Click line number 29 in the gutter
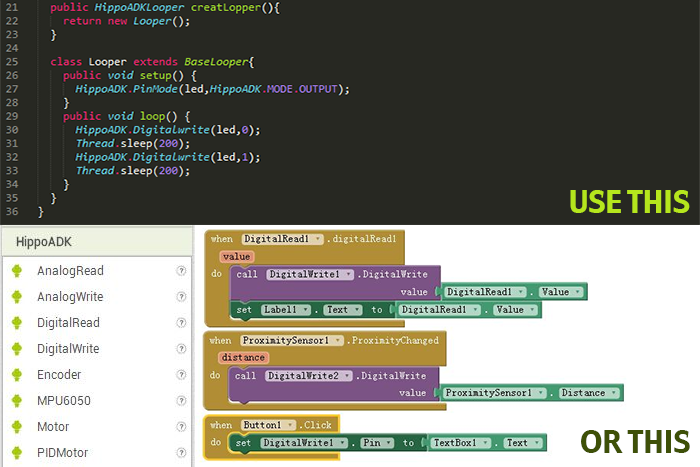700x467 pixels. [12, 116]
